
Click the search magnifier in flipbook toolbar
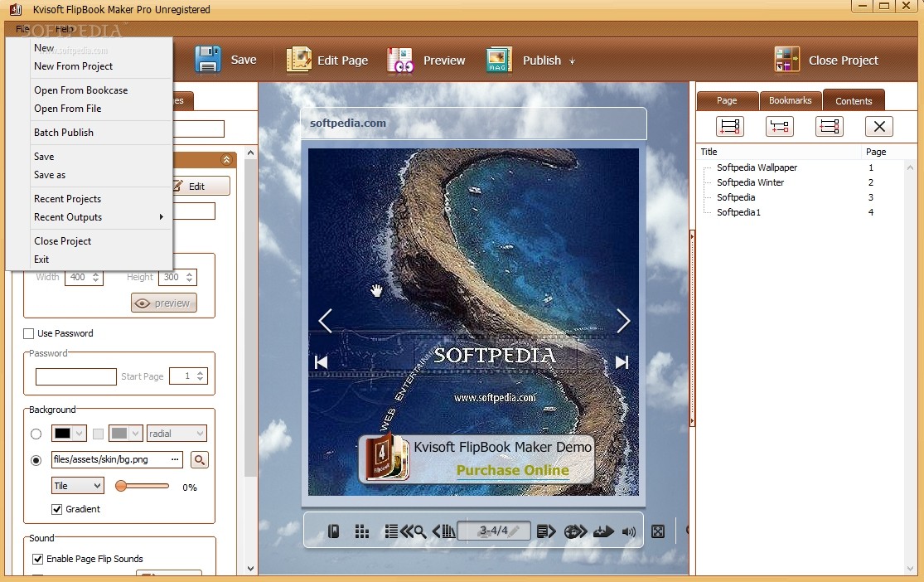[x=419, y=531]
